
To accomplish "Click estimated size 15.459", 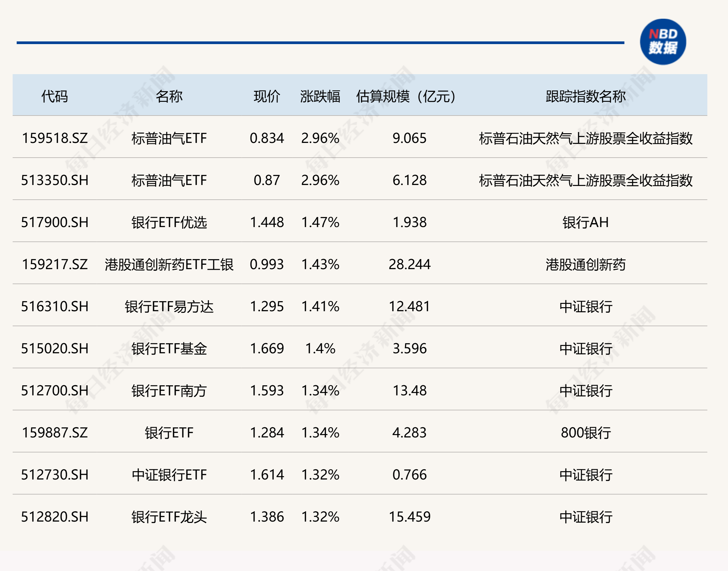I will click(x=409, y=517).
